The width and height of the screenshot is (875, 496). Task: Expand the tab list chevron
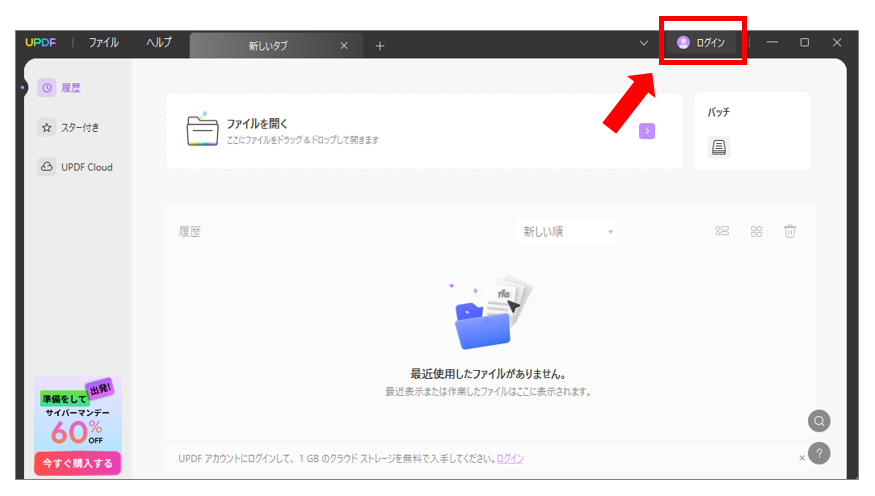(x=643, y=43)
